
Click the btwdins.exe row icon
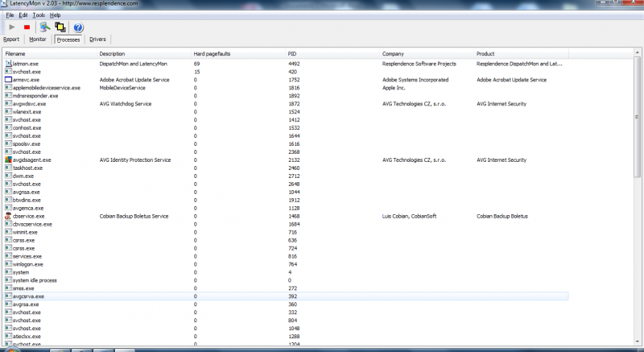point(8,200)
